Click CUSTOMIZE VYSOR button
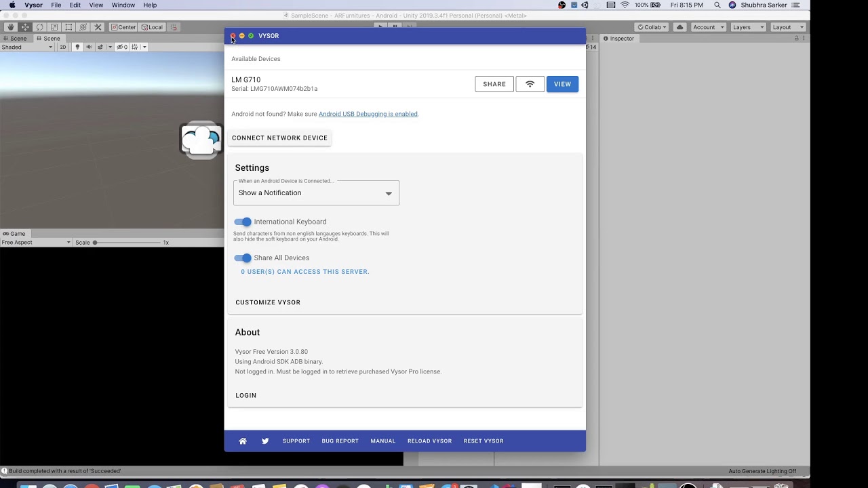Viewport: 868px width, 488px height. point(268,302)
